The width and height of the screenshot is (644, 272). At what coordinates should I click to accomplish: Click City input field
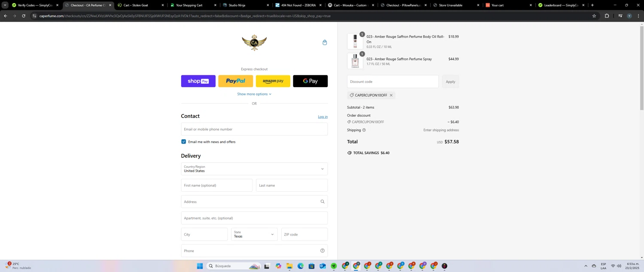(x=204, y=235)
